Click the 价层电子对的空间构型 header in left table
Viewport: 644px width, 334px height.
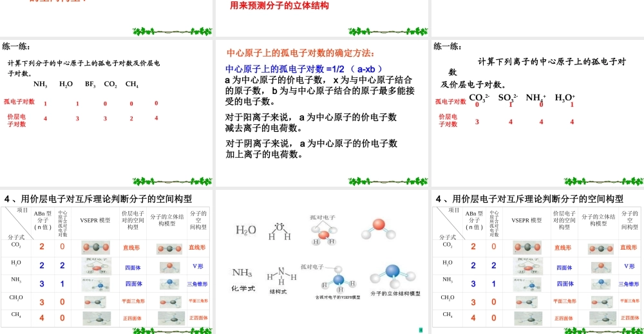tap(133, 220)
